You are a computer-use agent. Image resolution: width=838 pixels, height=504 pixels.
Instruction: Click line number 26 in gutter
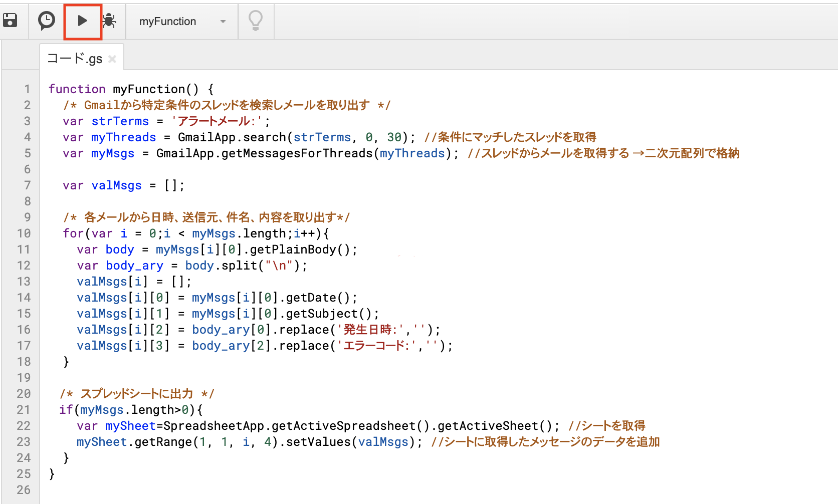(x=24, y=490)
